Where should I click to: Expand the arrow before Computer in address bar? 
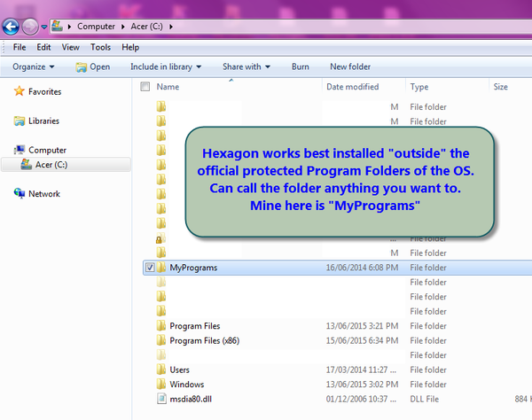(x=69, y=27)
